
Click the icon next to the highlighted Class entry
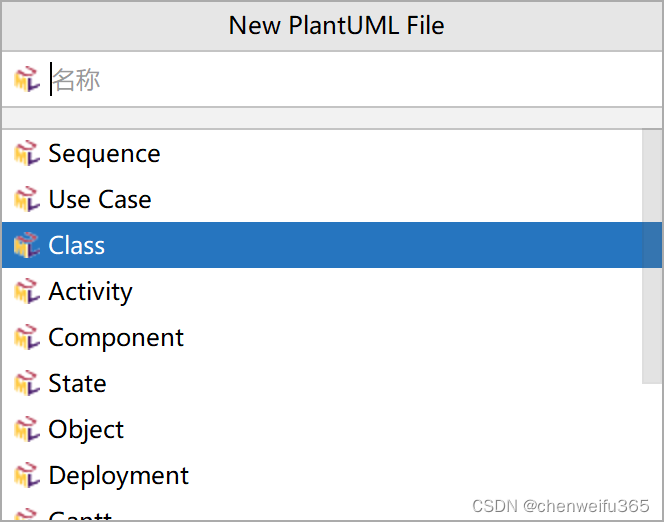coord(27,245)
